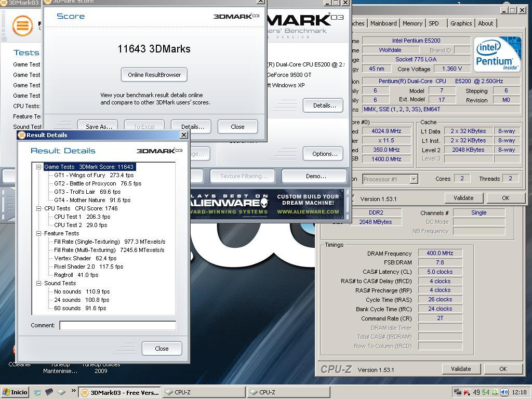Click the Intel Pentium E5200 name field
The width and height of the screenshot is (532, 399).
pyautogui.click(x=416, y=41)
